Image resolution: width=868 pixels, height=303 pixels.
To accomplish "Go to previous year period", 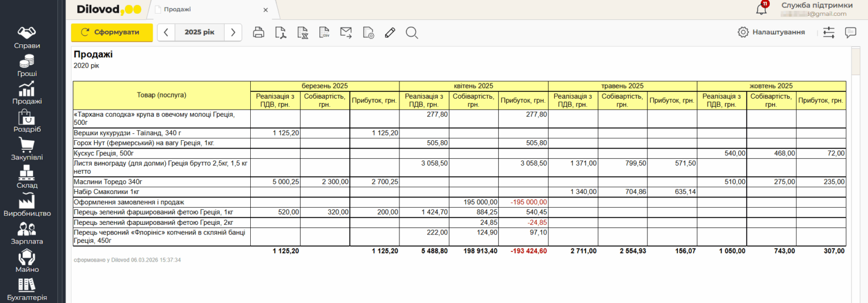I will click(x=166, y=32).
